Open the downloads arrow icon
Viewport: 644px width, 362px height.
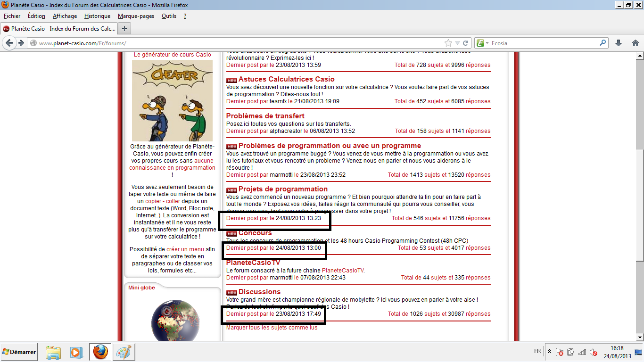tap(619, 43)
